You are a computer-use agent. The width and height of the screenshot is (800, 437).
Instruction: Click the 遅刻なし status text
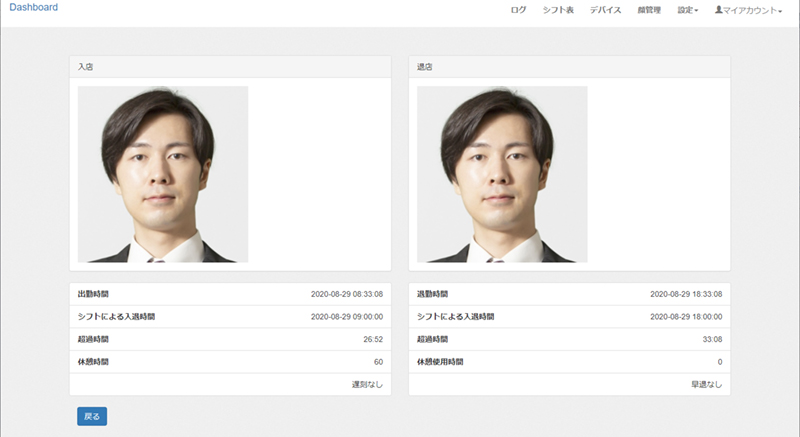tap(367, 384)
